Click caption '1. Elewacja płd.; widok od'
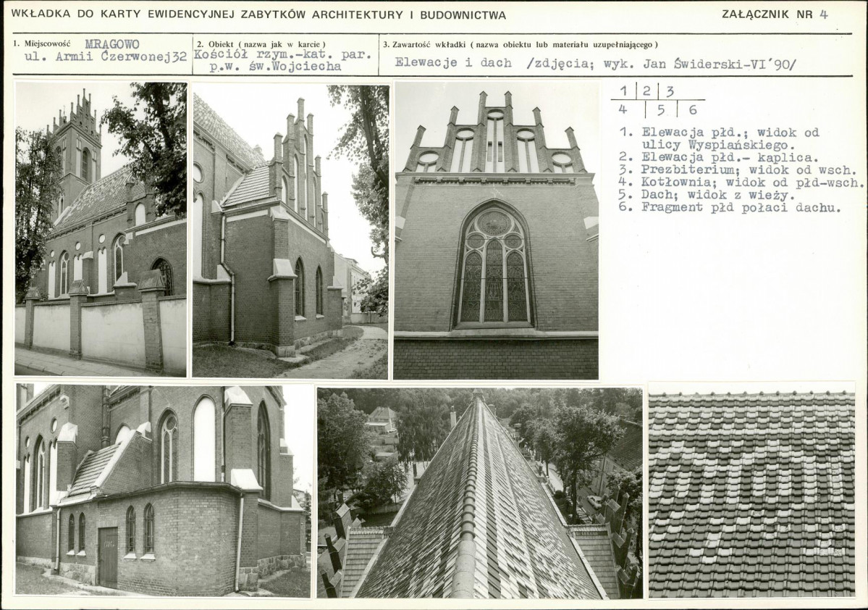The height and width of the screenshot is (610, 868). point(720,133)
